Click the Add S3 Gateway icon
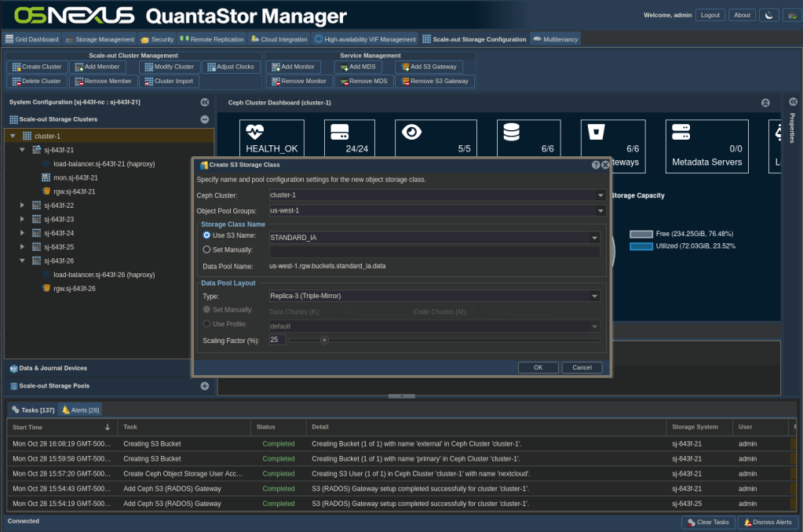The image size is (803, 532). pos(405,67)
